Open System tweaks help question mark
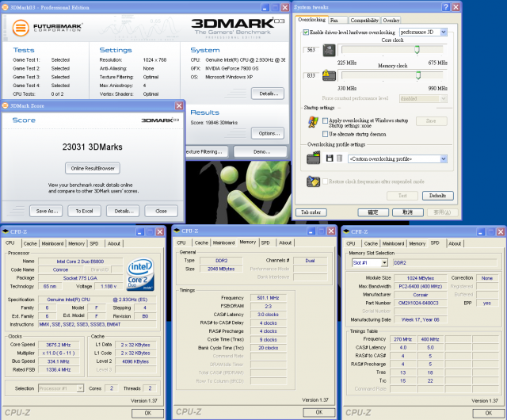507x420 pixels. pos(446,7)
